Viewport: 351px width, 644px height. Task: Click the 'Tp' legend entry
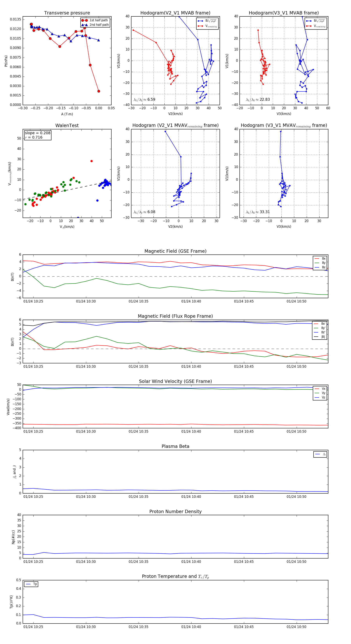pos(31,584)
